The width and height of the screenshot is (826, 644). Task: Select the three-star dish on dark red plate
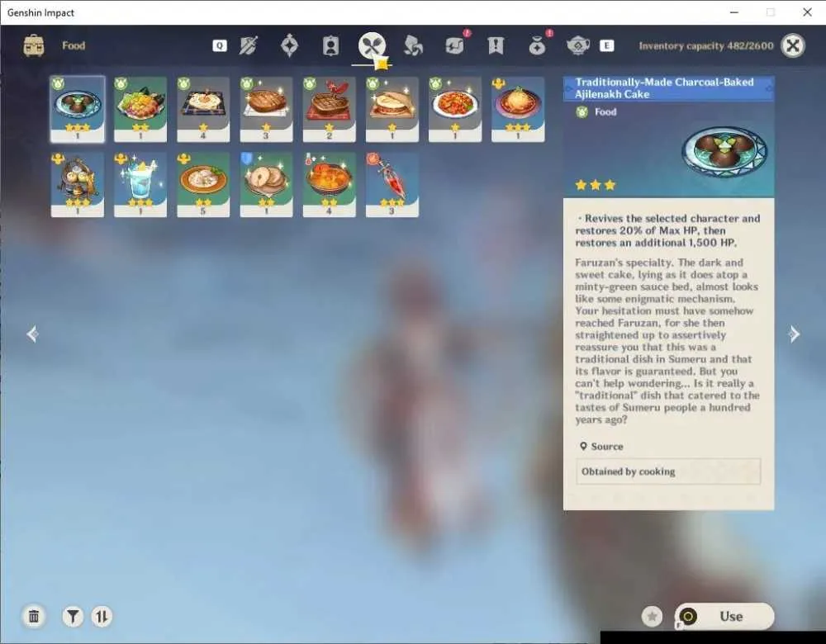(x=518, y=110)
